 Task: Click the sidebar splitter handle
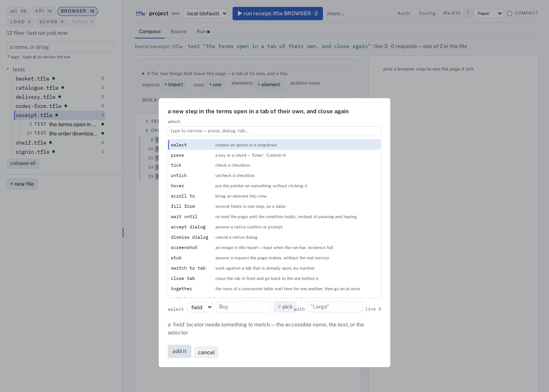[123, 232]
